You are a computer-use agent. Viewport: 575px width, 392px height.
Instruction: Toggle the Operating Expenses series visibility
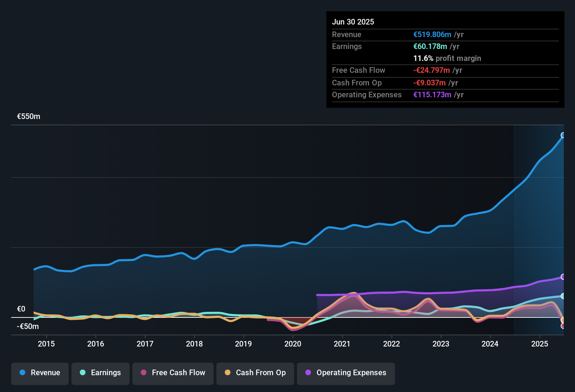click(346, 373)
